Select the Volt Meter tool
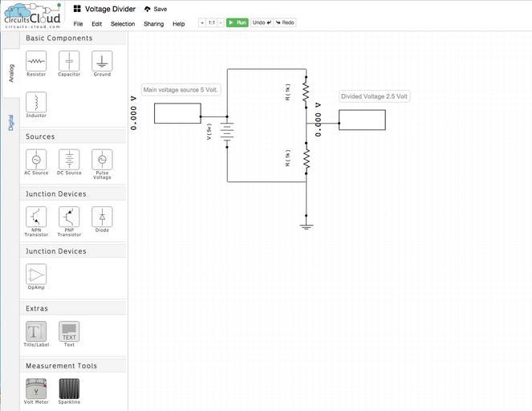Image resolution: width=532 pixels, height=411 pixels. tap(36, 389)
